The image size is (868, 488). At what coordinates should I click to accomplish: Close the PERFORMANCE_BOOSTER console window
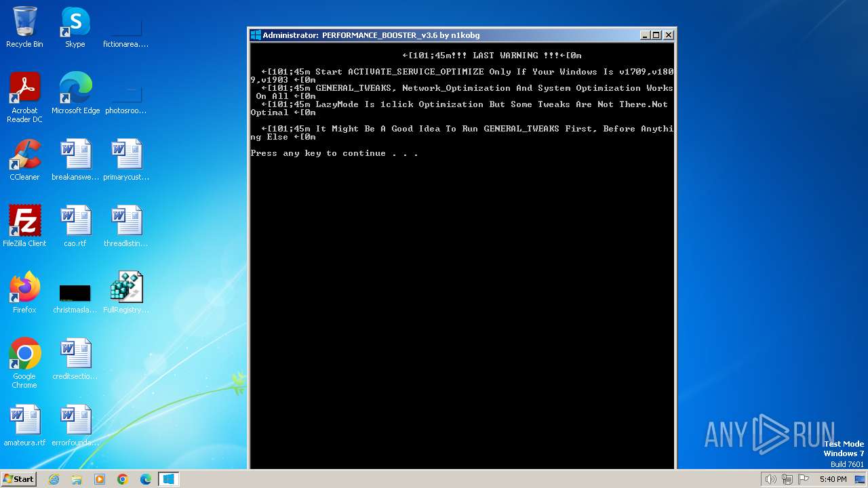[x=669, y=35]
